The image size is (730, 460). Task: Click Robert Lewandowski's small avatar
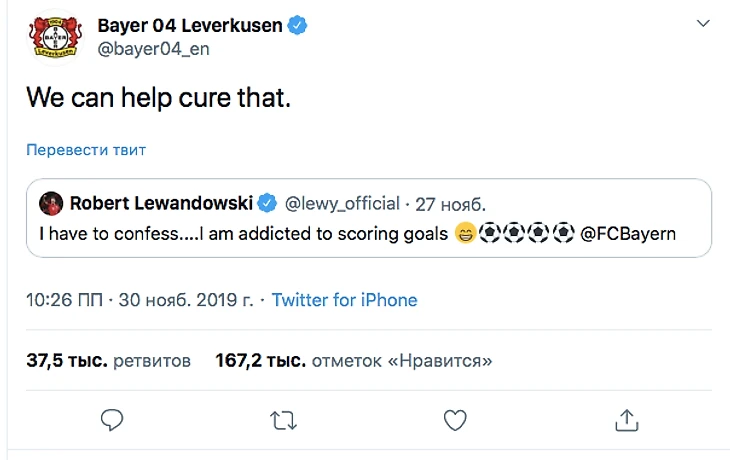tap(50, 204)
